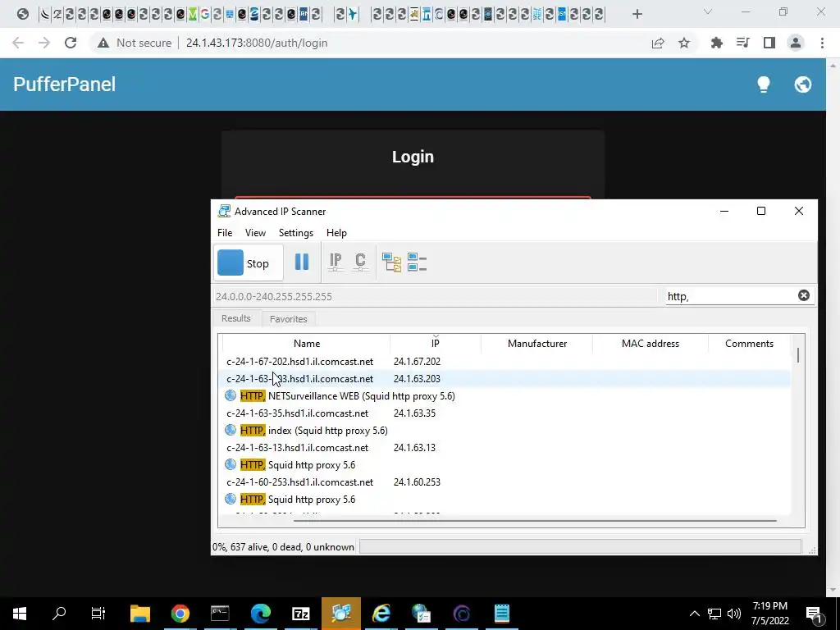Select row c-24-1-60-253.hsd1.il.comcast.net
The image size is (840, 630).
click(x=506, y=482)
